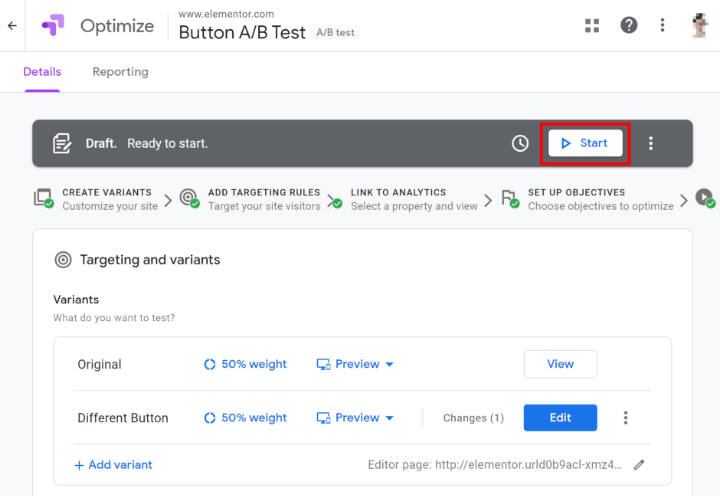Click the schedule clock icon
Viewport: 720px width, 496px height.
click(x=520, y=143)
